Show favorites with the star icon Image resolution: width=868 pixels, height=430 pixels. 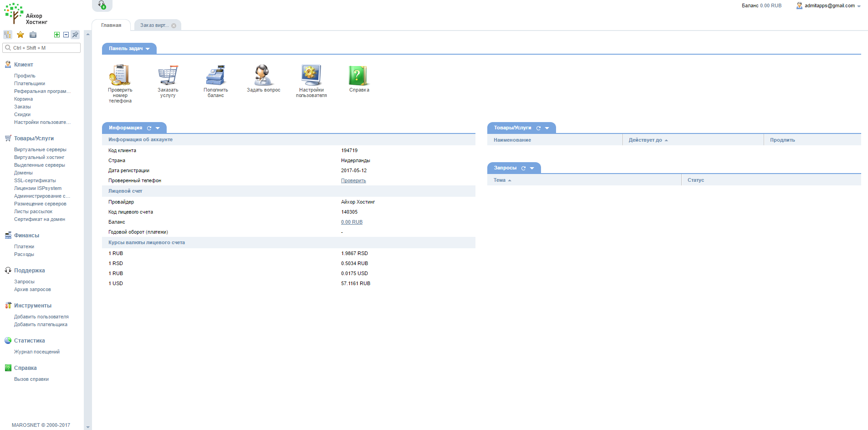(x=20, y=35)
